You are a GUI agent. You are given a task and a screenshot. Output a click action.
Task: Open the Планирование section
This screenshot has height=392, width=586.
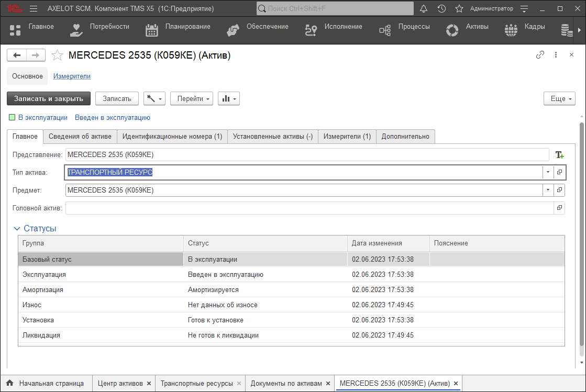pyautogui.click(x=178, y=30)
